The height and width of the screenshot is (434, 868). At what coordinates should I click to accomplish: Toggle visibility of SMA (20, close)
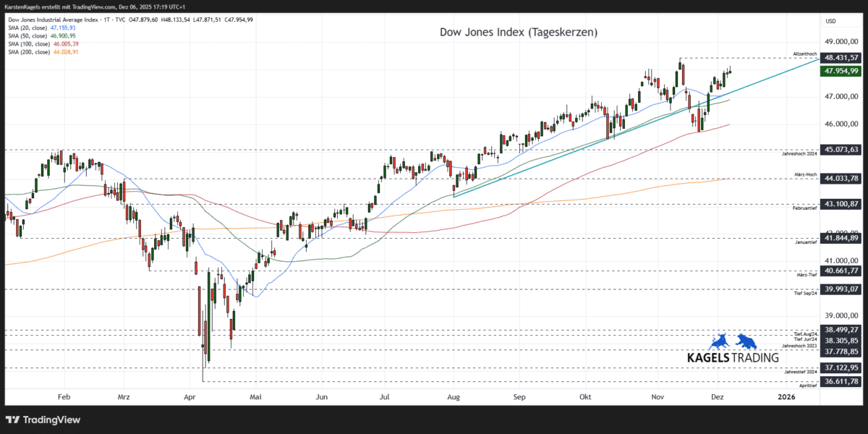tap(29, 27)
